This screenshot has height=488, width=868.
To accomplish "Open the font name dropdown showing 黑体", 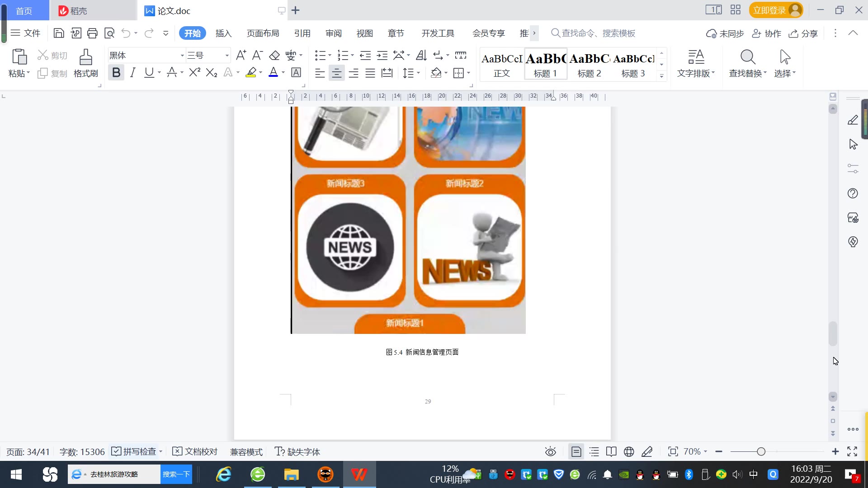I will coord(182,55).
